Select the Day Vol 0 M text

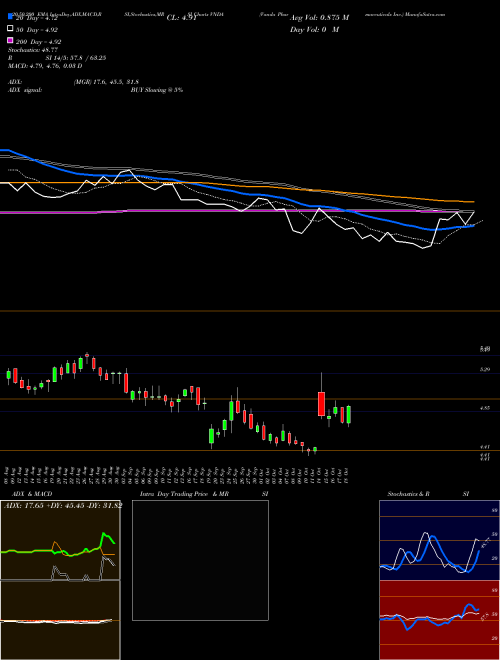click(314, 29)
